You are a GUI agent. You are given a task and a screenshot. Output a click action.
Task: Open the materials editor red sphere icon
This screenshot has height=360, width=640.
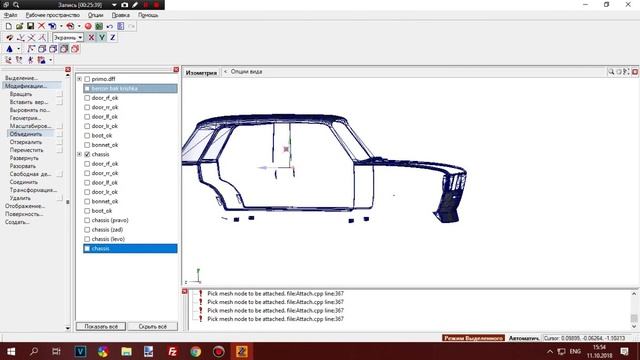pyautogui.click(x=88, y=26)
